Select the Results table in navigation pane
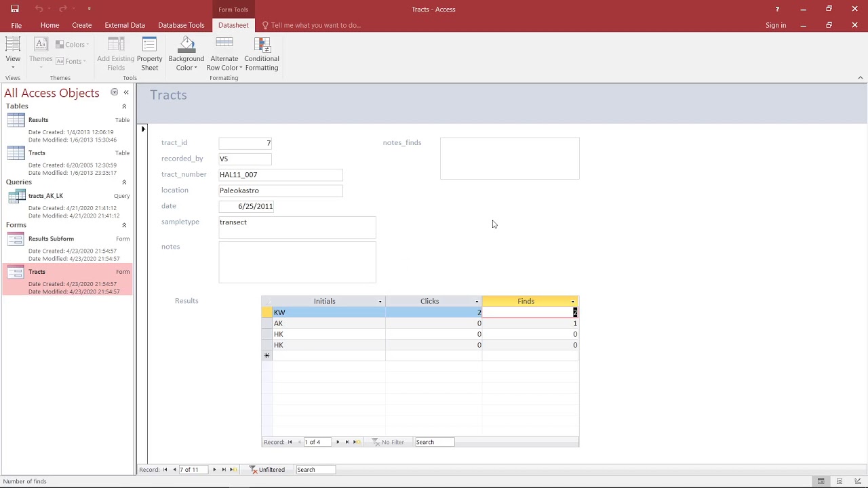868x488 pixels. 68,129
